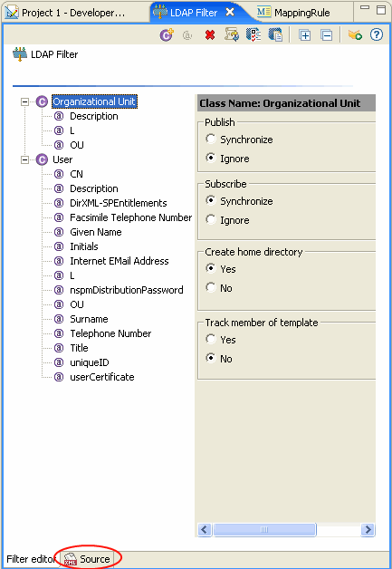Maximize the editor pane

tap(381, 10)
